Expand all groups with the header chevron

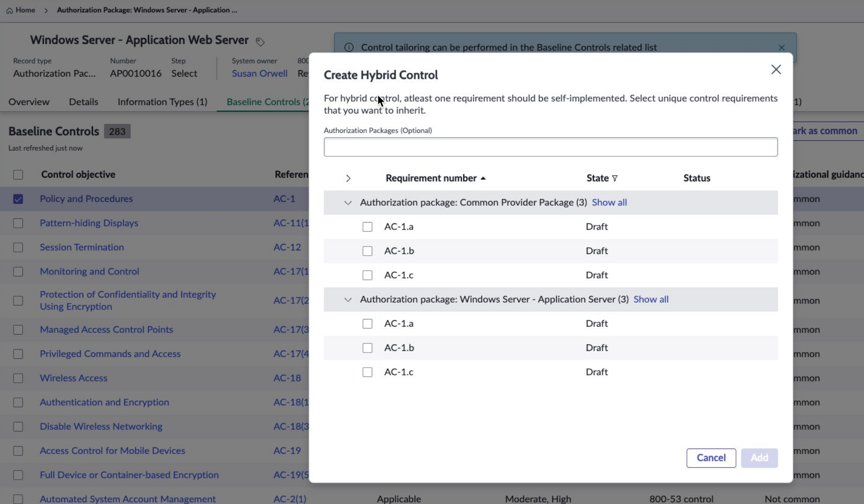[x=348, y=178]
